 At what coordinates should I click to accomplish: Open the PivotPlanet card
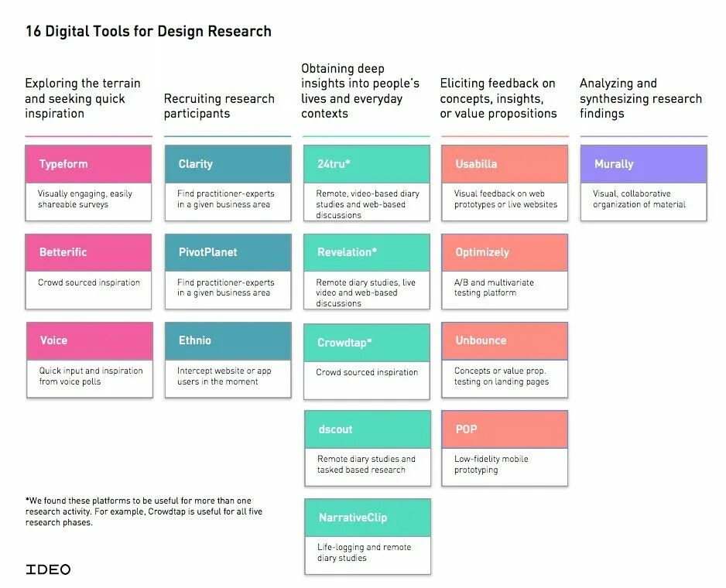click(228, 272)
